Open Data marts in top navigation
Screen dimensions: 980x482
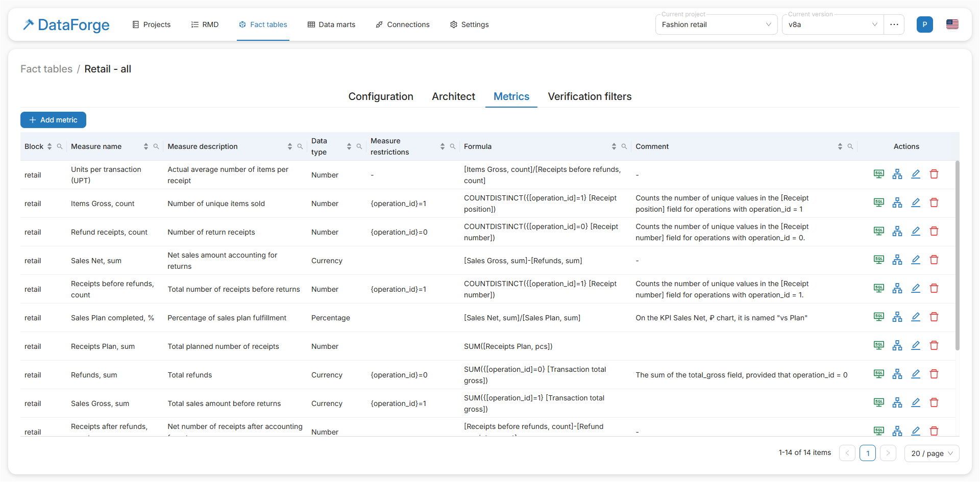pos(331,24)
